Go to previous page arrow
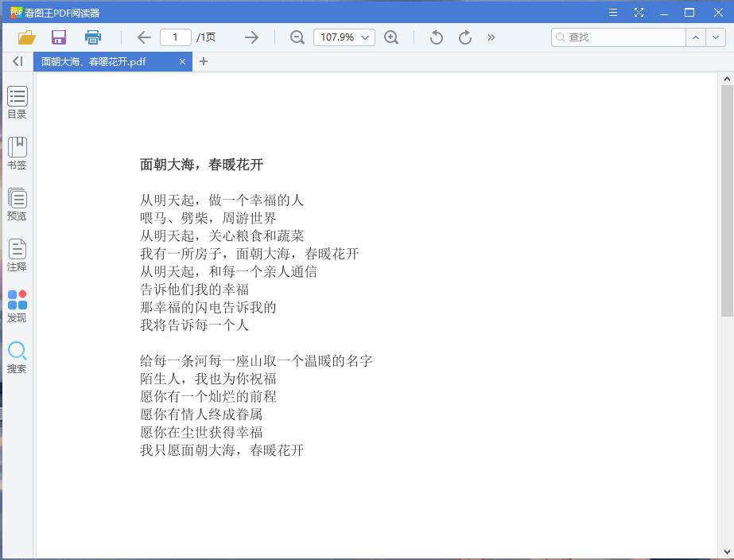Viewport: 734px width, 560px height. click(x=144, y=37)
